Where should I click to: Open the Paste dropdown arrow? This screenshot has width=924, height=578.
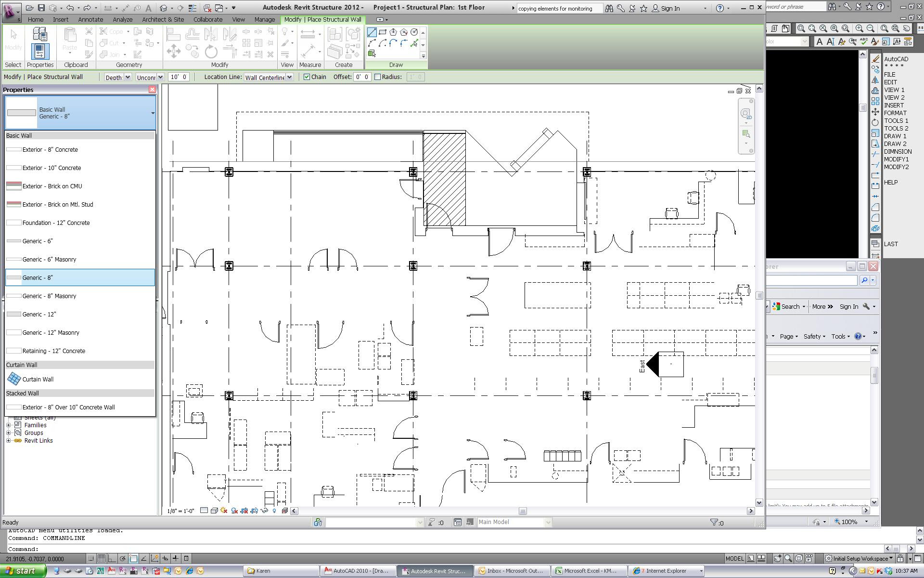tap(70, 53)
